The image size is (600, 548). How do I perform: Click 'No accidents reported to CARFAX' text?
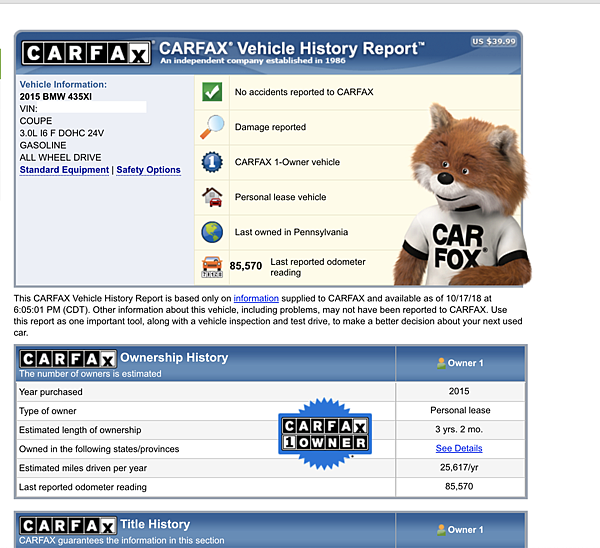tap(304, 92)
